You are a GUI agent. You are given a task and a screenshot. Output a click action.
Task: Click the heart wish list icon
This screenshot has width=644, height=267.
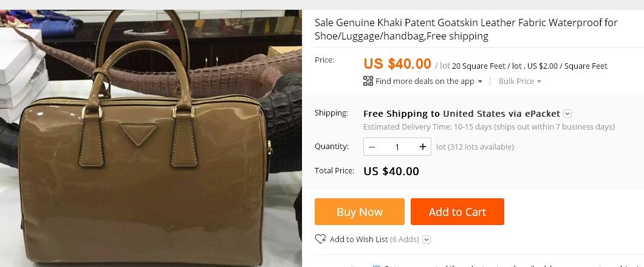[x=320, y=239]
